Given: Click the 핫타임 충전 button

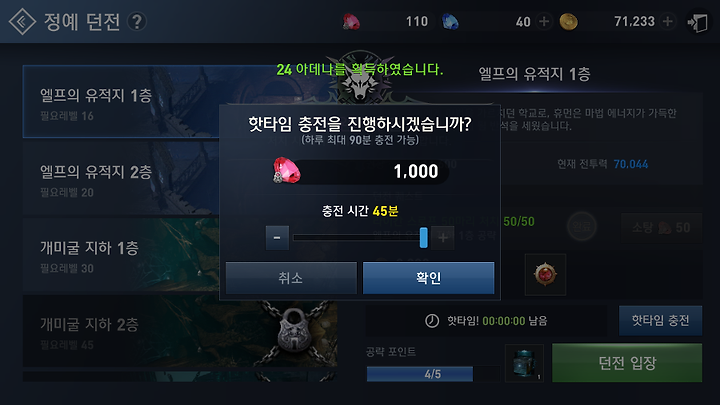Looking at the screenshot, I should [x=660, y=320].
